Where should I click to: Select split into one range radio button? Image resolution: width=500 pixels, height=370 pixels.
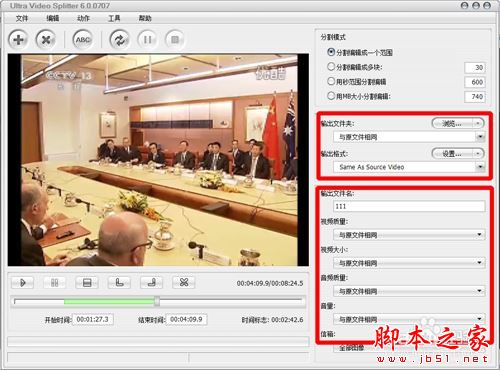click(331, 52)
